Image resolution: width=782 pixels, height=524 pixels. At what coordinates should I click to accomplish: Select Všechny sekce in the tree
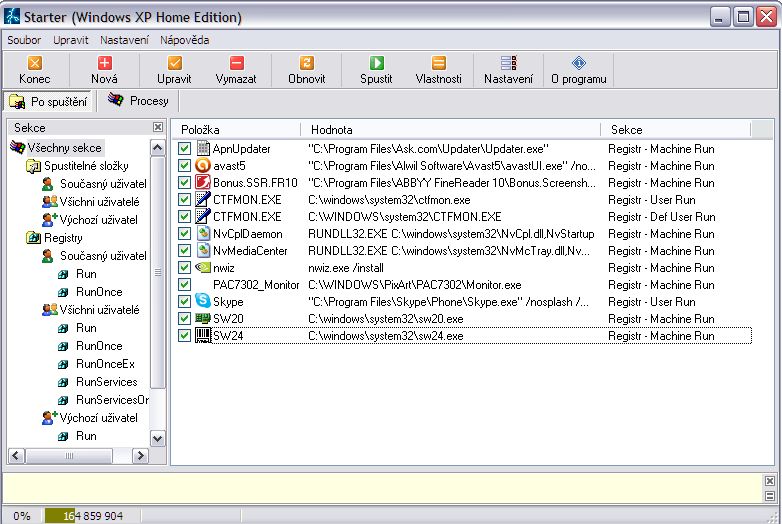64,148
